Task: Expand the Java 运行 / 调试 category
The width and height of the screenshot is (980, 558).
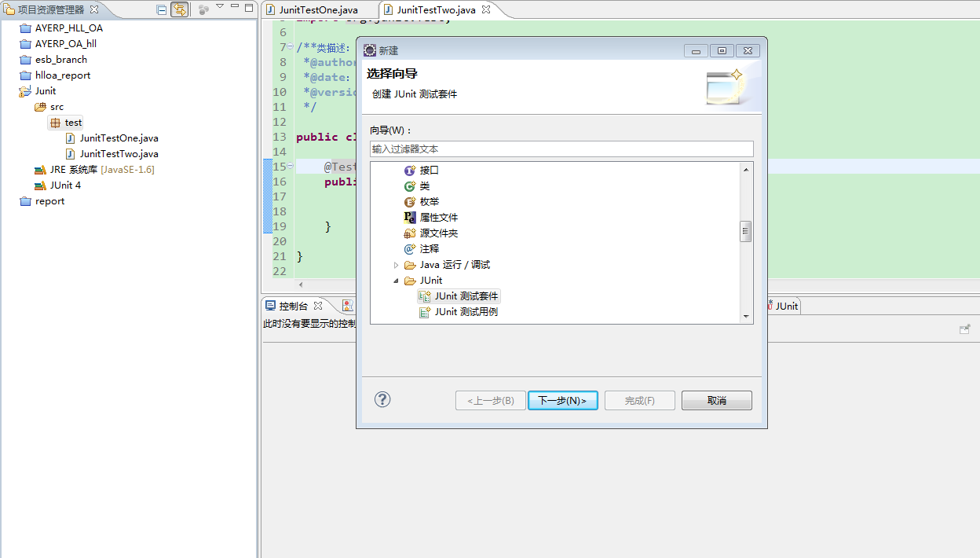Action: tap(396, 265)
